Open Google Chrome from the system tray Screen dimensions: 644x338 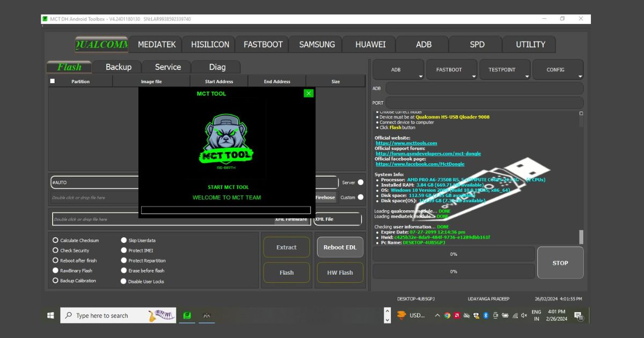447,315
